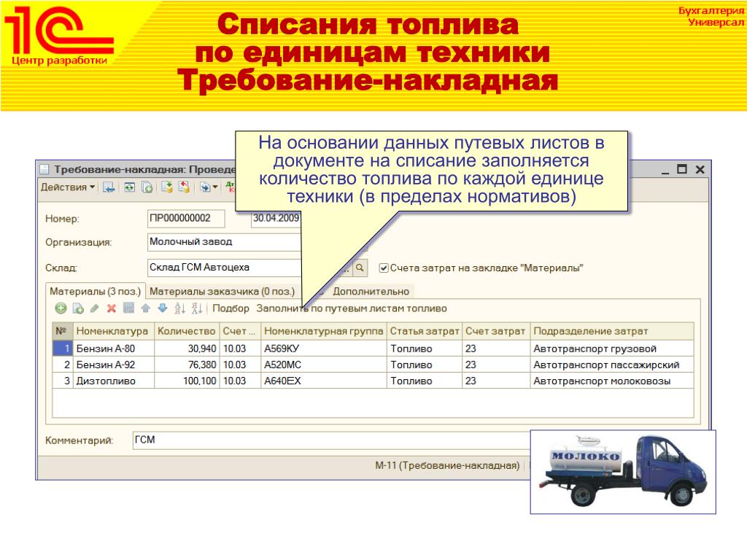The image size is (747, 560).
Task: Click the Количество column header
Action: coord(187,331)
